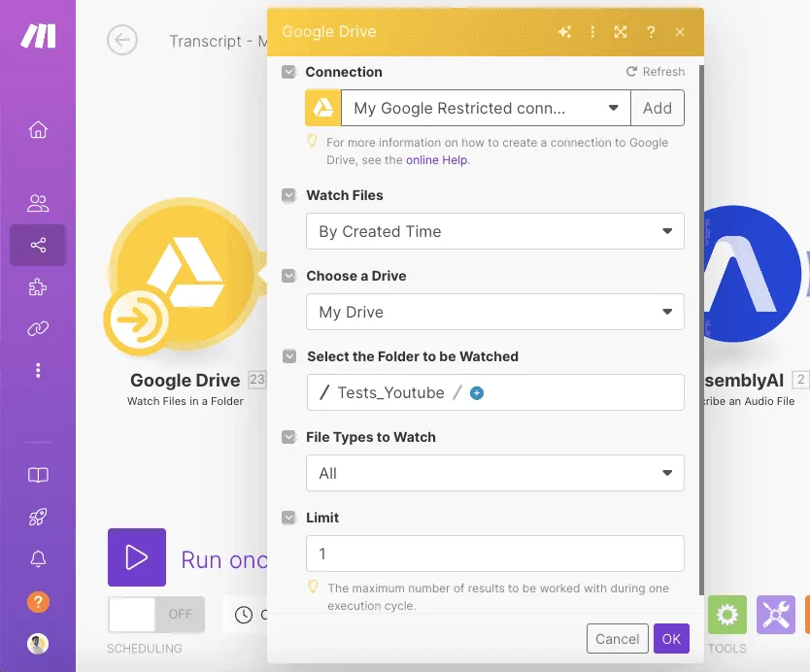
Task: Open the Google Drive dialog help question mark
Action: (651, 32)
